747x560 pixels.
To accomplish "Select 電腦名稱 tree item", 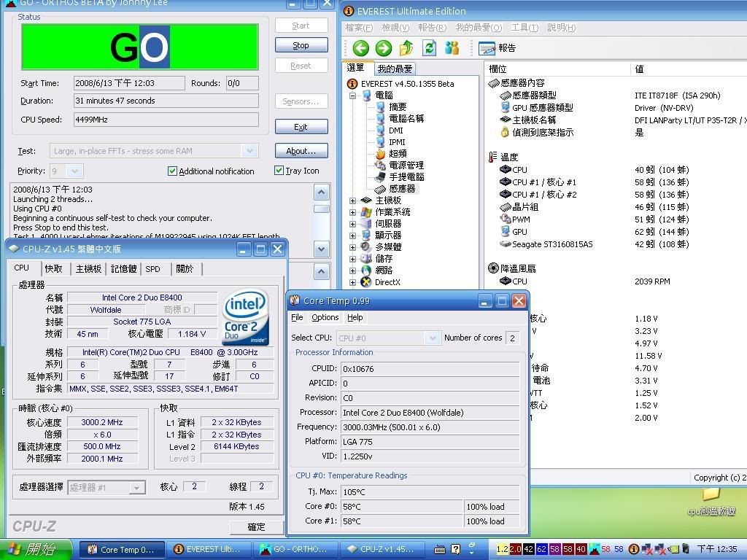I will coord(406,119).
